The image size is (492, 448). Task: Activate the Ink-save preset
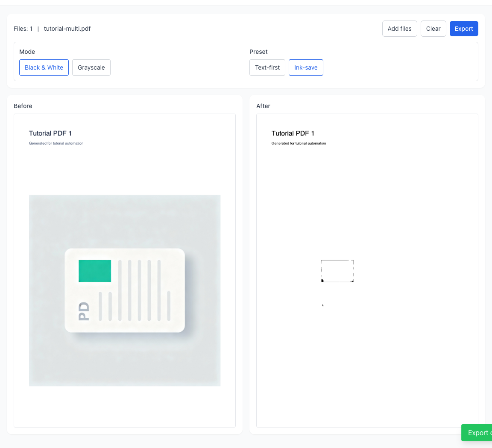pos(306,67)
